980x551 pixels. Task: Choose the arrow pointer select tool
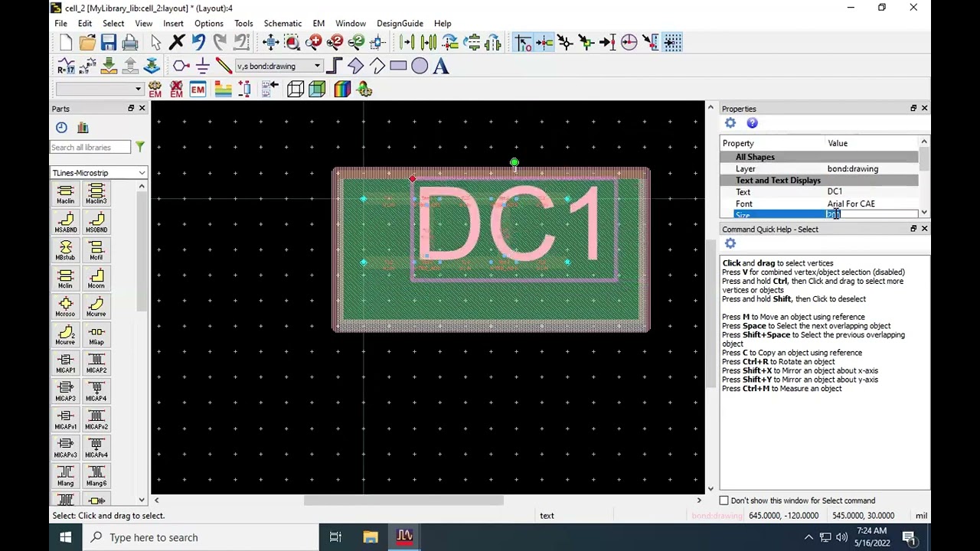[155, 43]
